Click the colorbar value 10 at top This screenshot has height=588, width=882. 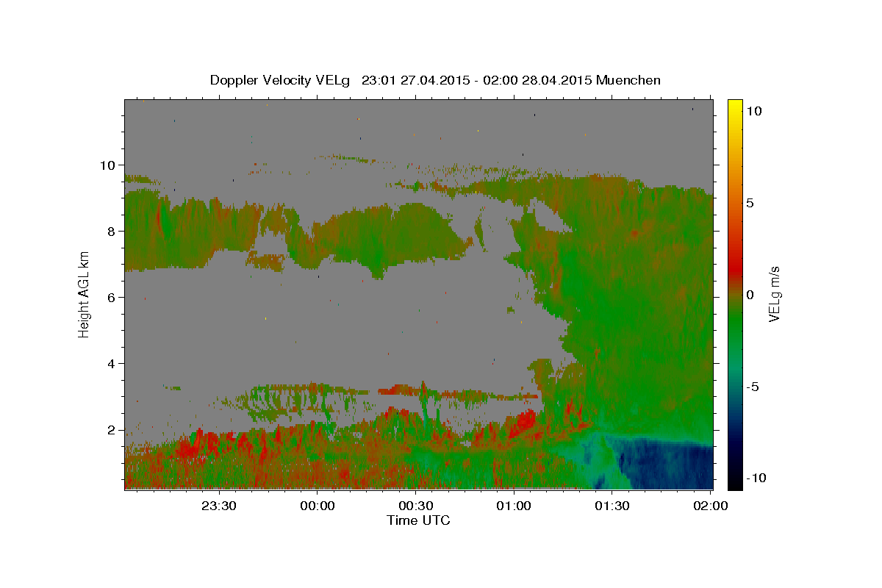[753, 111]
